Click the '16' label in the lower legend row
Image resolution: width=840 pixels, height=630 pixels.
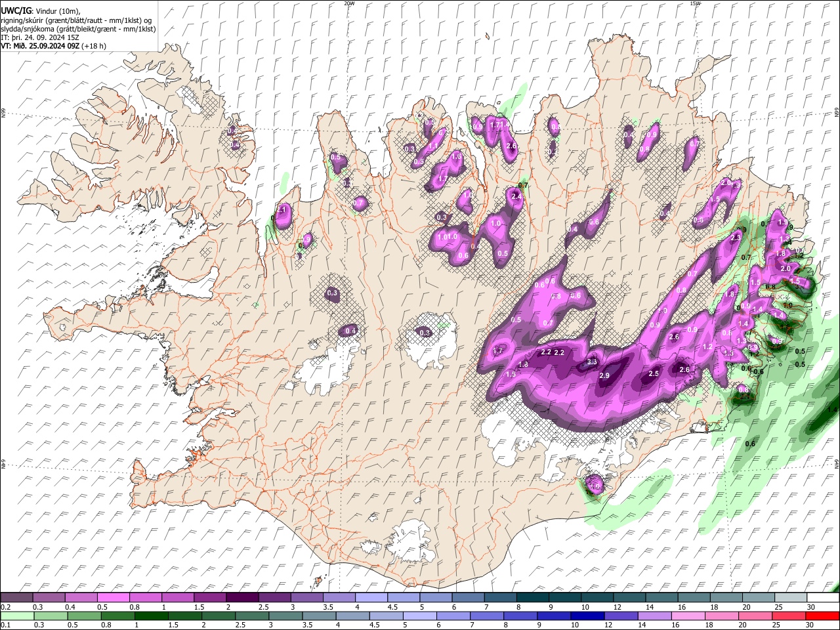pyautogui.click(x=675, y=625)
